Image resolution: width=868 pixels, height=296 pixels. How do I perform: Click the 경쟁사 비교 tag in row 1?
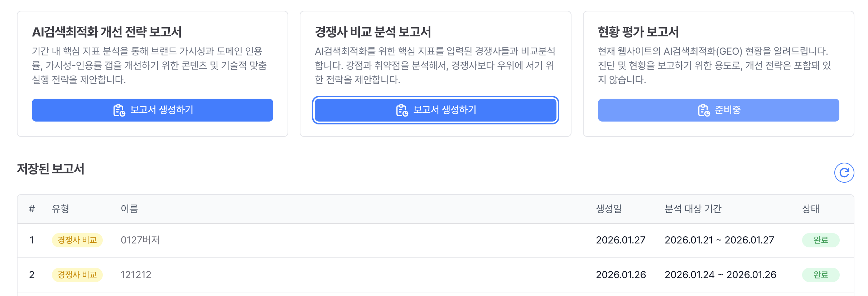tap(77, 240)
